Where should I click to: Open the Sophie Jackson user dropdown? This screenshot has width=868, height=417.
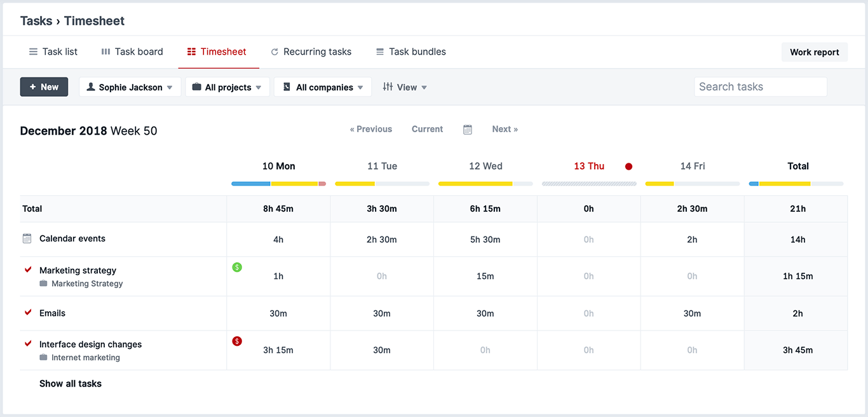click(130, 86)
